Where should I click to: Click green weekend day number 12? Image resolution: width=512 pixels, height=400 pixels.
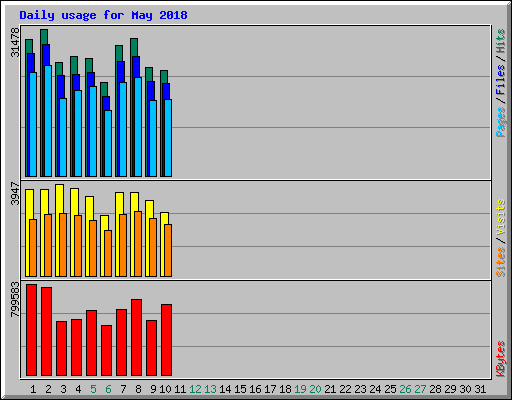(x=195, y=389)
